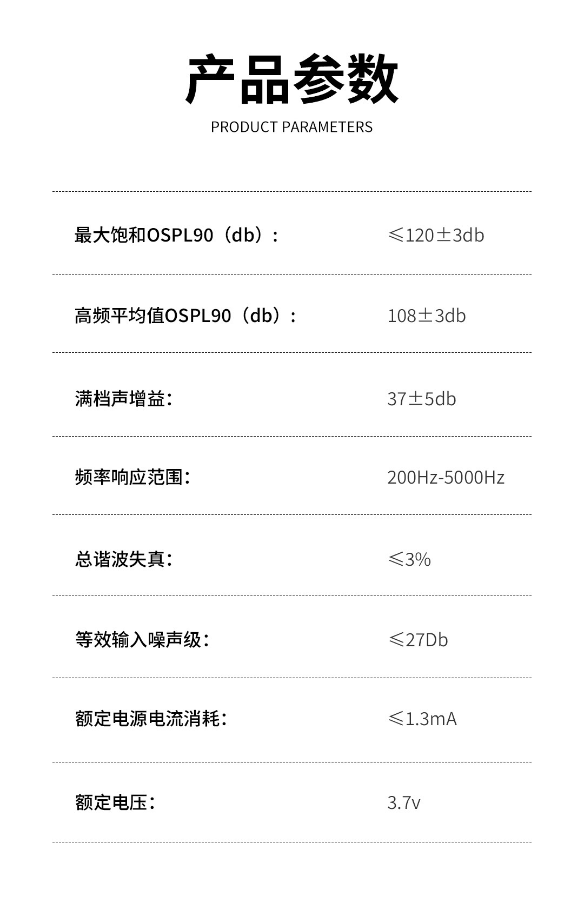This screenshot has width=584, height=924.
Task: Click the ≤1.3mA current value
Action: (x=422, y=719)
